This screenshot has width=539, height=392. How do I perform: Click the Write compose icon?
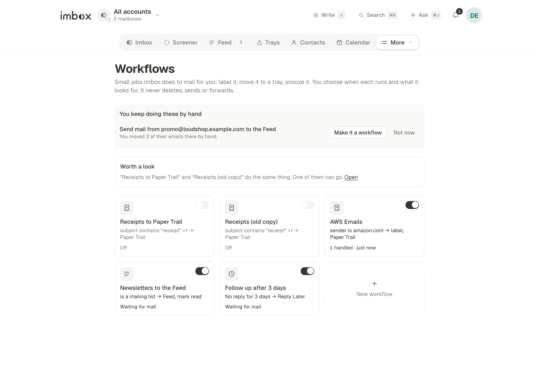point(316,15)
